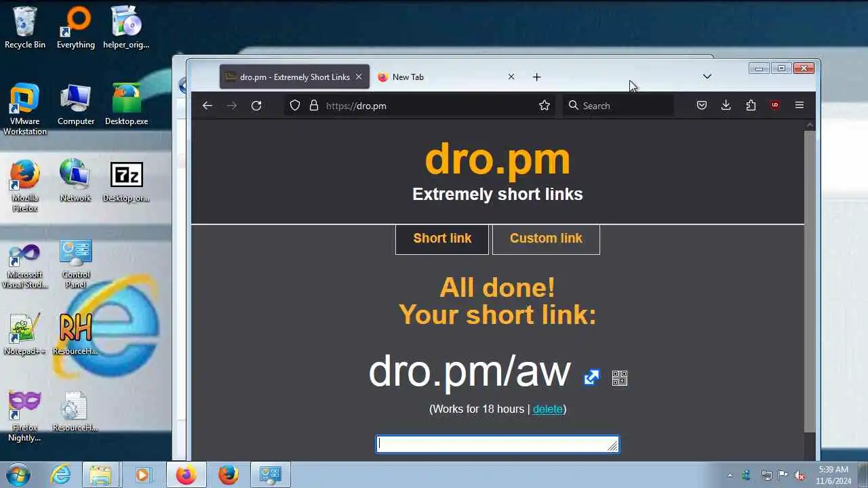Select the VMware Workstation desktop icon
This screenshot has height=488, width=868.
pos(25,110)
